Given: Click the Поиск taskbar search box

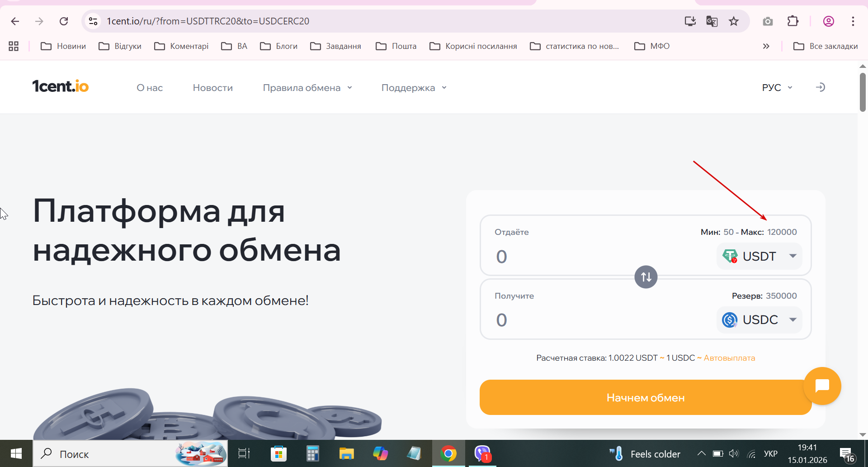Looking at the screenshot, I should point(130,453).
